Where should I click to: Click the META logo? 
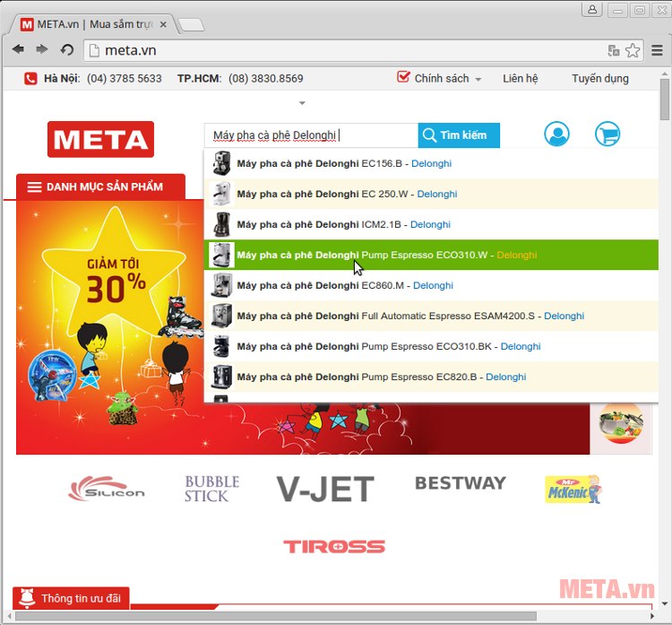click(100, 139)
